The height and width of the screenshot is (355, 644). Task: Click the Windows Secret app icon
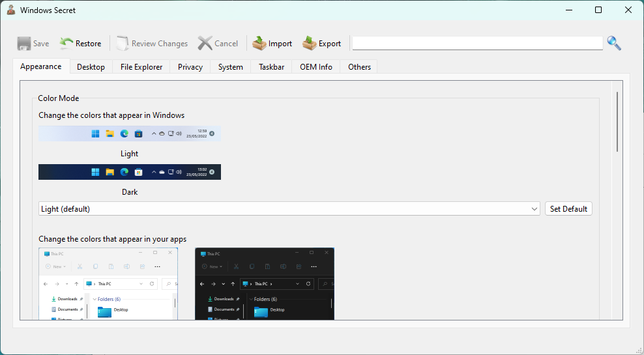pos(11,10)
